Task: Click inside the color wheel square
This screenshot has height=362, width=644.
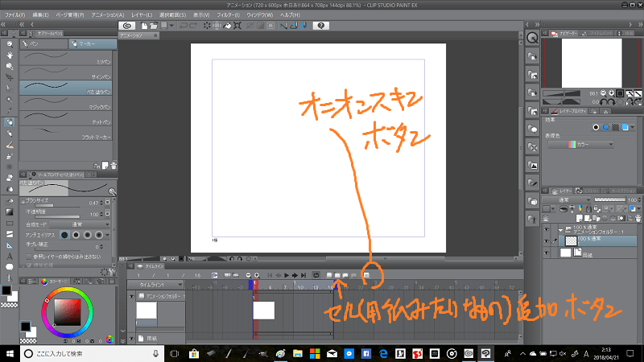Action: pyautogui.click(x=67, y=312)
